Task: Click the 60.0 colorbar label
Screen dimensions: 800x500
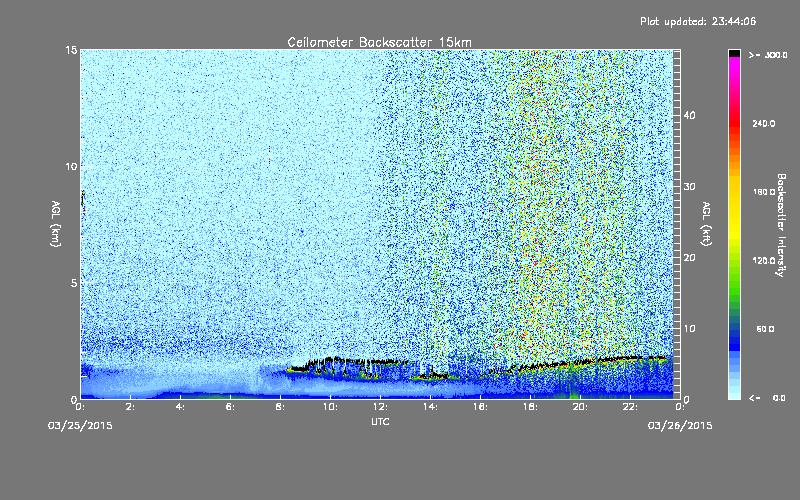Action: [x=765, y=330]
